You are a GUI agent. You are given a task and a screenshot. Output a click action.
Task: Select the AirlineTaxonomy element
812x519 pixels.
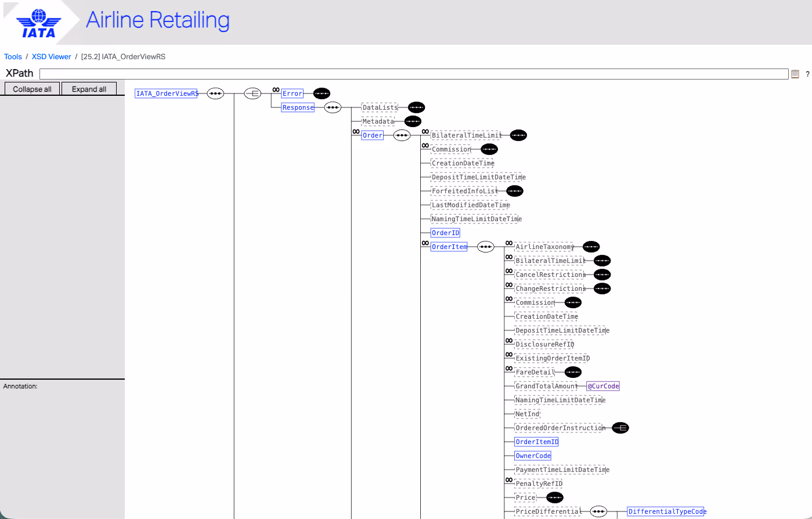(544, 247)
